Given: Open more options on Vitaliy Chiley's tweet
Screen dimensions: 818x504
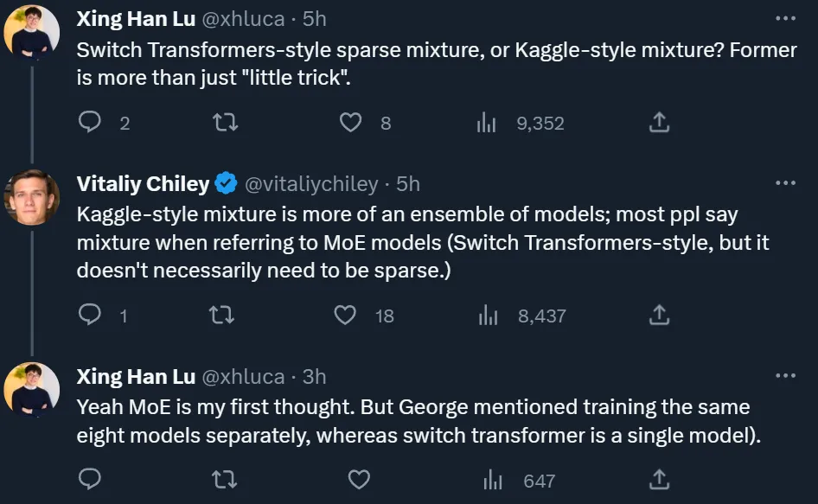Looking at the screenshot, I should click(x=785, y=183).
